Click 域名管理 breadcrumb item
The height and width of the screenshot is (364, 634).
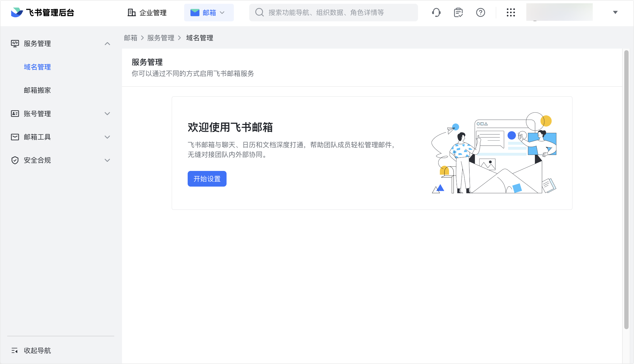click(200, 38)
